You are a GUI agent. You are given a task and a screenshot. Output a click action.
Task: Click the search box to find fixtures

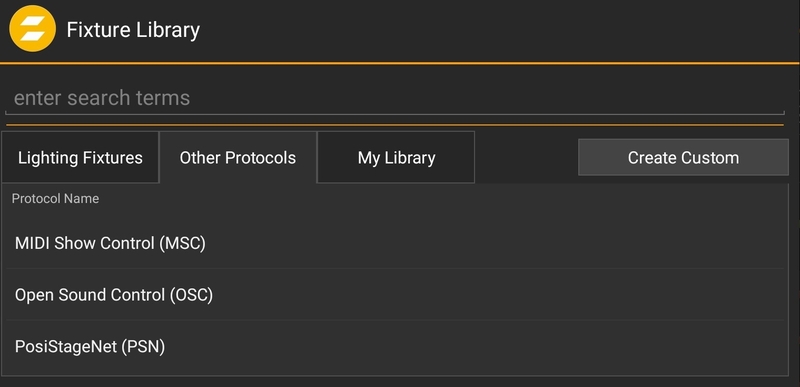[394, 98]
